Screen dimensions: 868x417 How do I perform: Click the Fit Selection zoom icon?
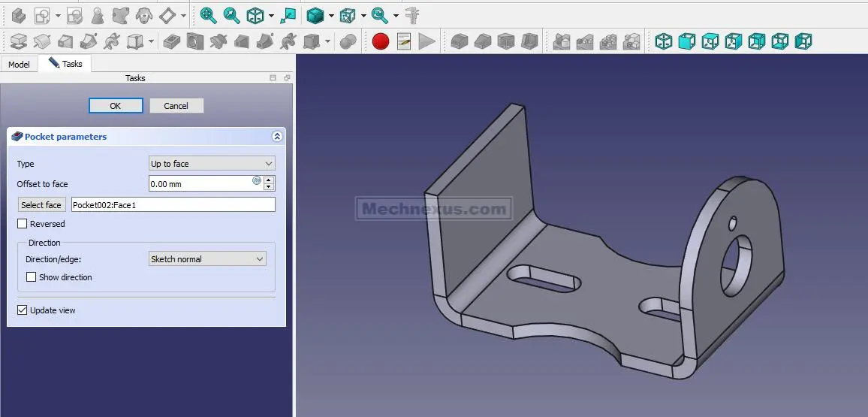point(232,15)
